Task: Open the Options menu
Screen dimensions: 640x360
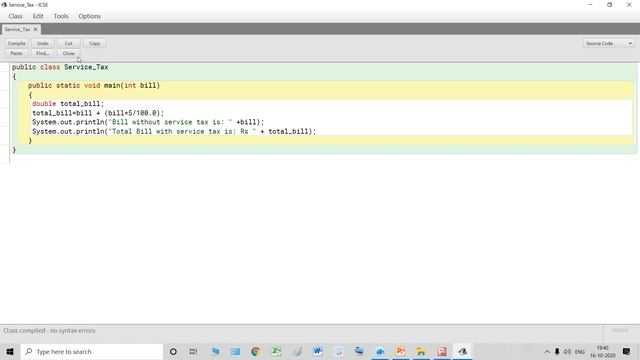Action: [89, 16]
